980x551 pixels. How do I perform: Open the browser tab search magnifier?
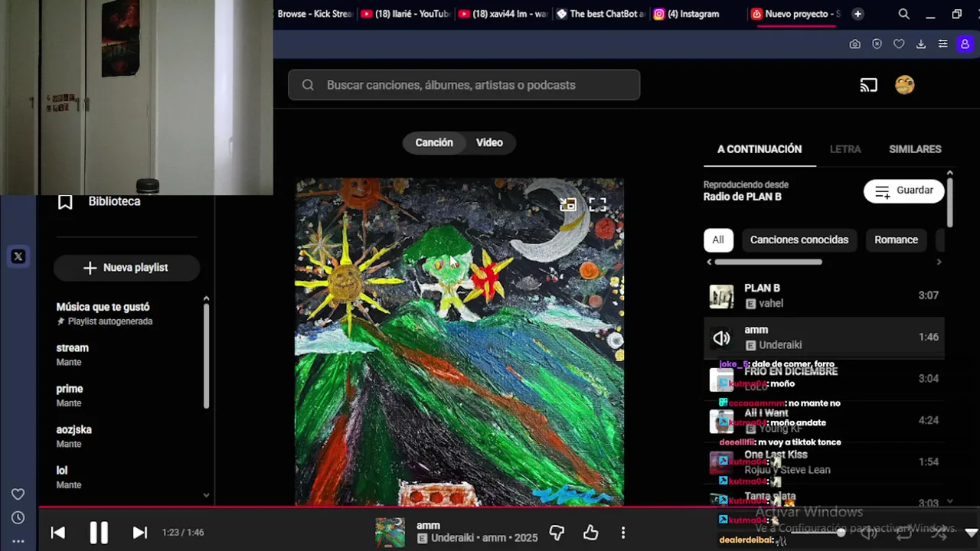click(x=903, y=14)
